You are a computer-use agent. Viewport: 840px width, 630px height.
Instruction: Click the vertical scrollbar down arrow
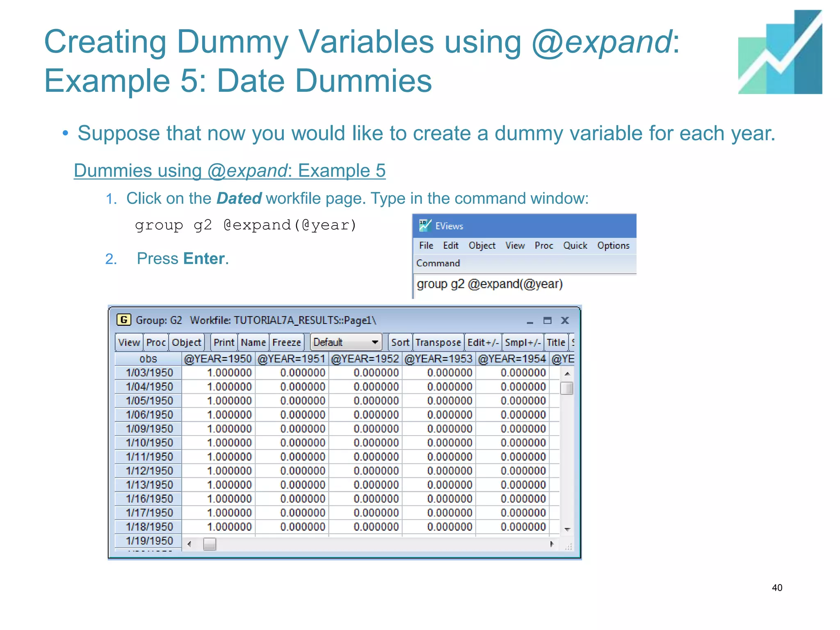(x=567, y=530)
